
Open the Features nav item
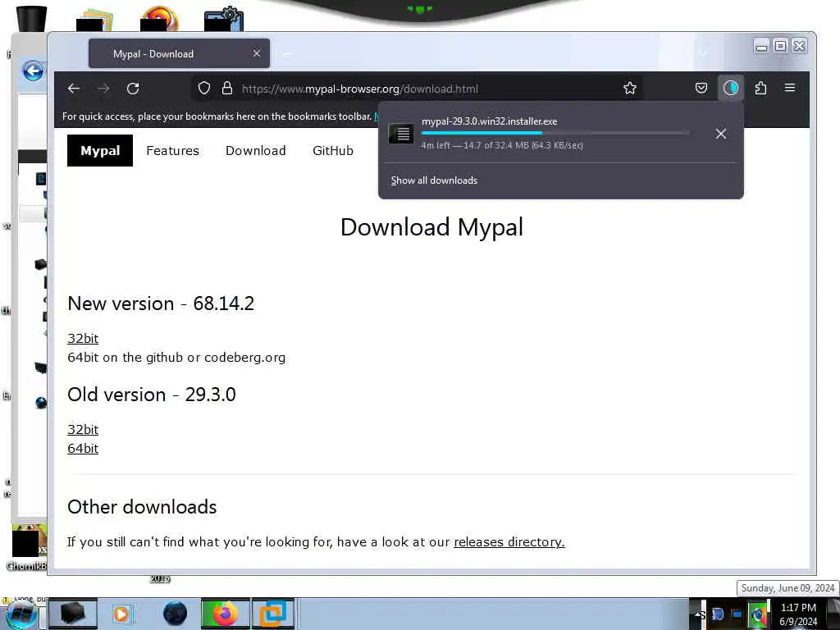(172, 151)
